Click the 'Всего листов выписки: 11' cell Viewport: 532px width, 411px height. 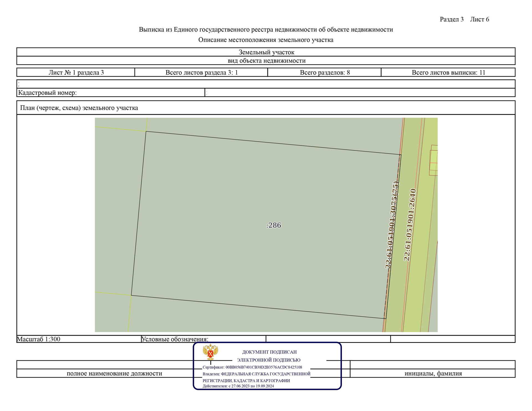click(448, 73)
